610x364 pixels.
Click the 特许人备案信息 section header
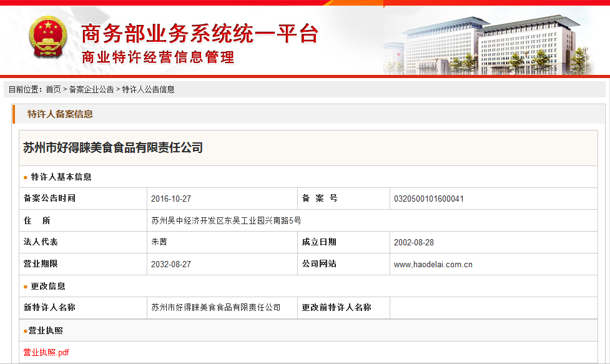tap(60, 114)
